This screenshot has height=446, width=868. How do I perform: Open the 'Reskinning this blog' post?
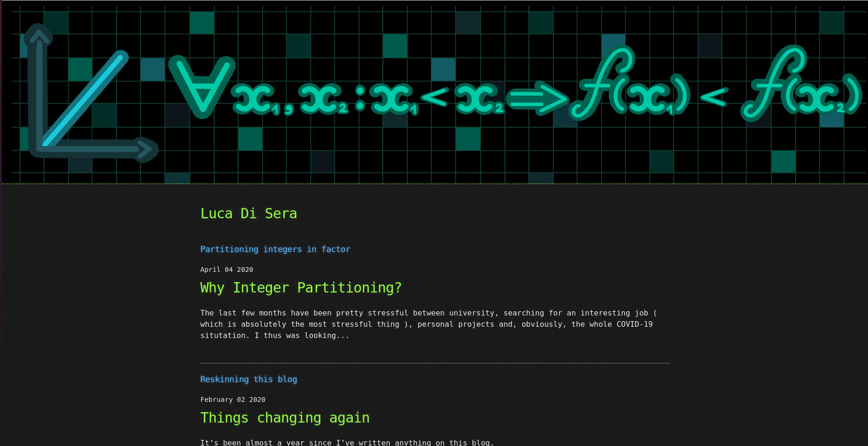click(x=248, y=379)
